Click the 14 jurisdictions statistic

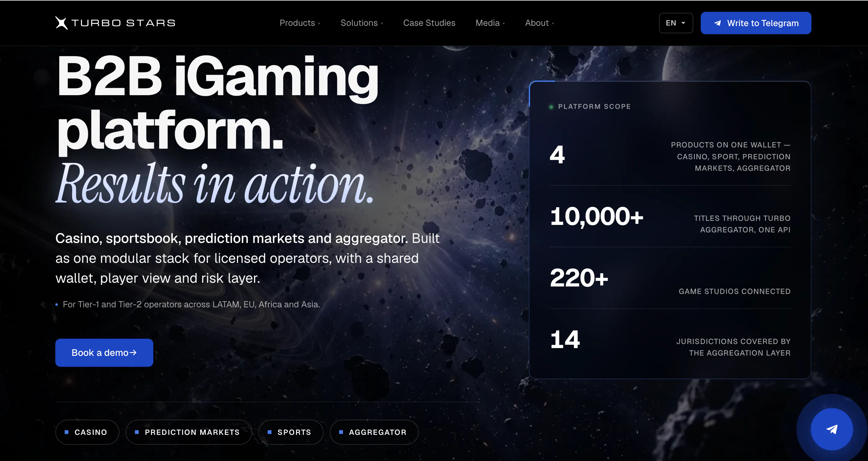click(565, 339)
